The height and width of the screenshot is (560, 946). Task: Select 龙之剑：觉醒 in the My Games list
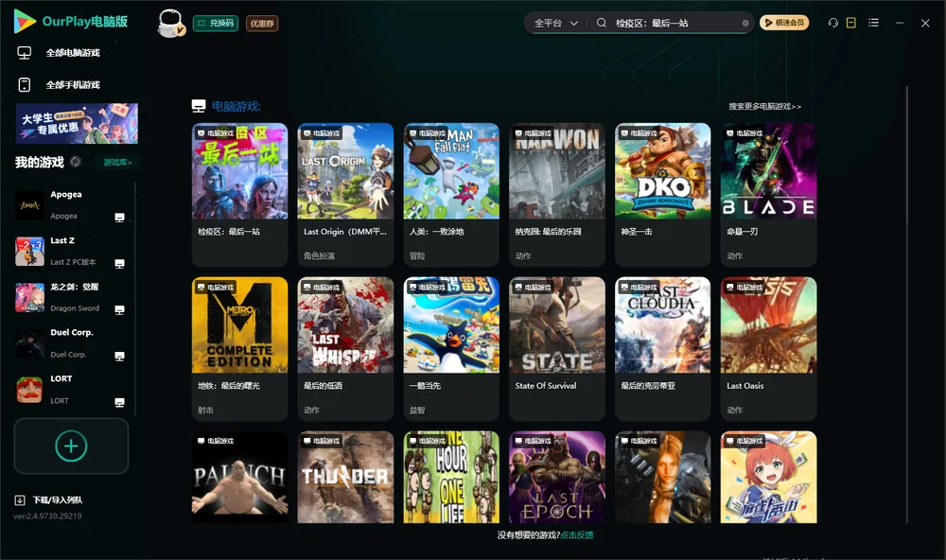click(71, 297)
